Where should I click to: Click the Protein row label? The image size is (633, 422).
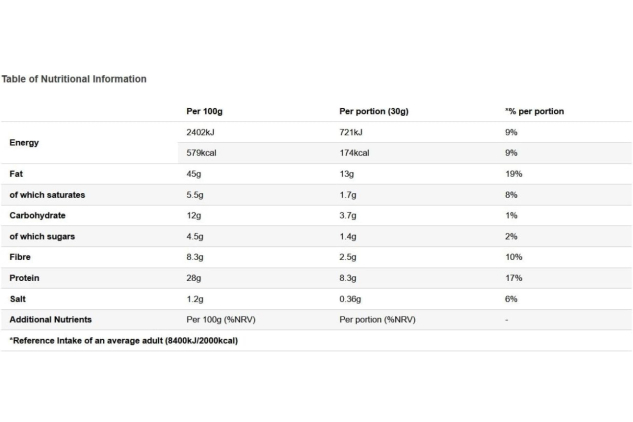click(x=24, y=278)
